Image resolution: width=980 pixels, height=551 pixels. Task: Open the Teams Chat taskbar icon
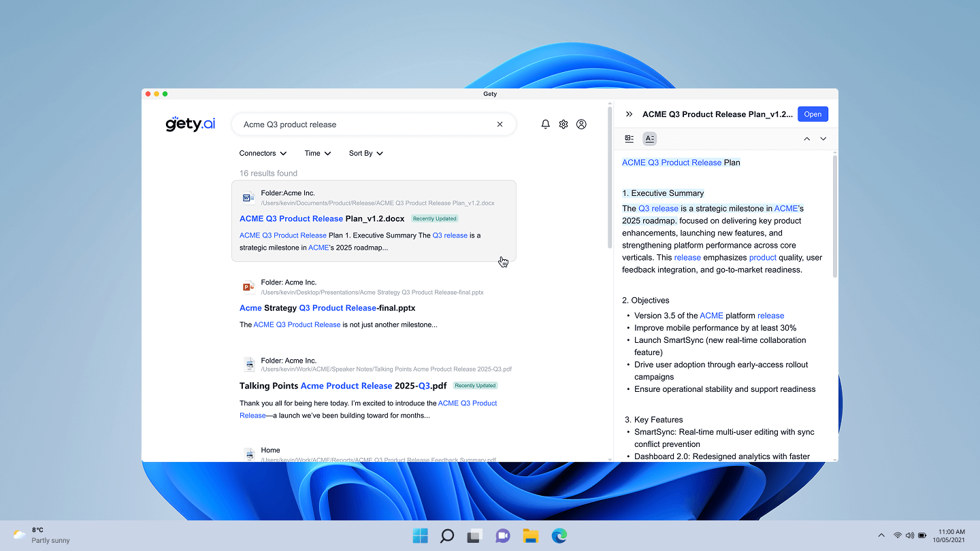pyautogui.click(x=503, y=535)
